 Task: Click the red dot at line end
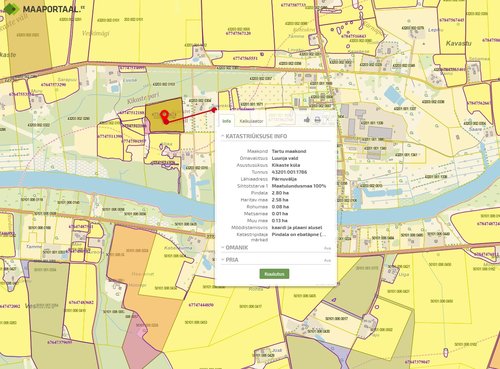click(x=214, y=109)
